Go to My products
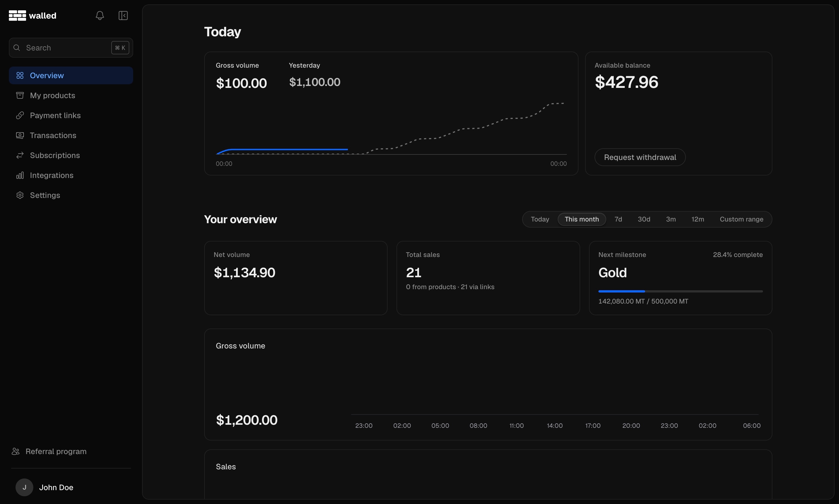The image size is (839, 504). (x=71, y=95)
